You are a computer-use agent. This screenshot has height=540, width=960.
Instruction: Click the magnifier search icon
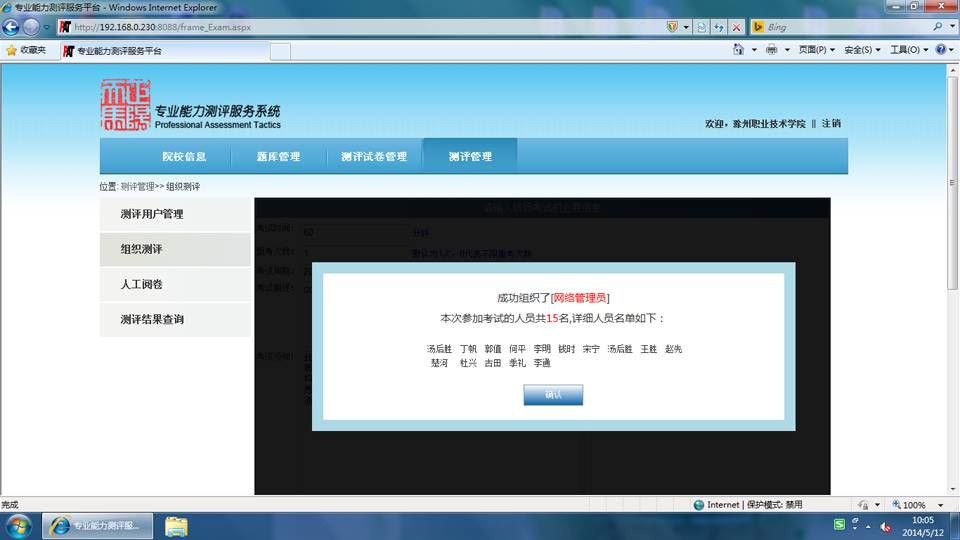click(938, 27)
